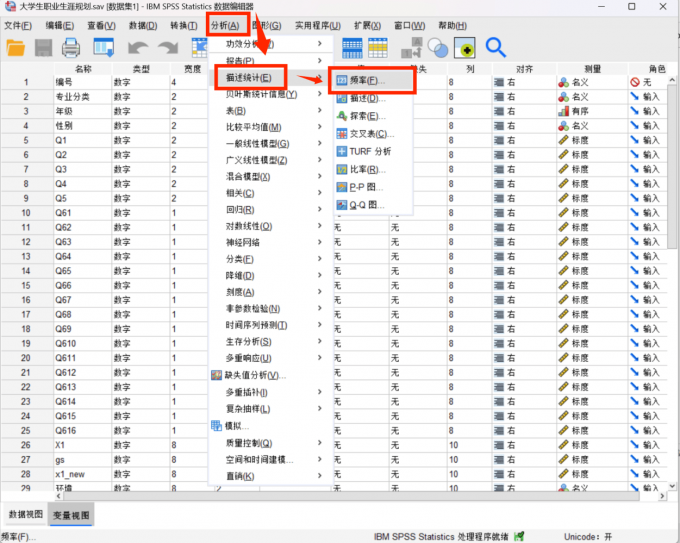Click the scale ruler icon for row Q1
Screen dimensions: 680x543
(563, 141)
